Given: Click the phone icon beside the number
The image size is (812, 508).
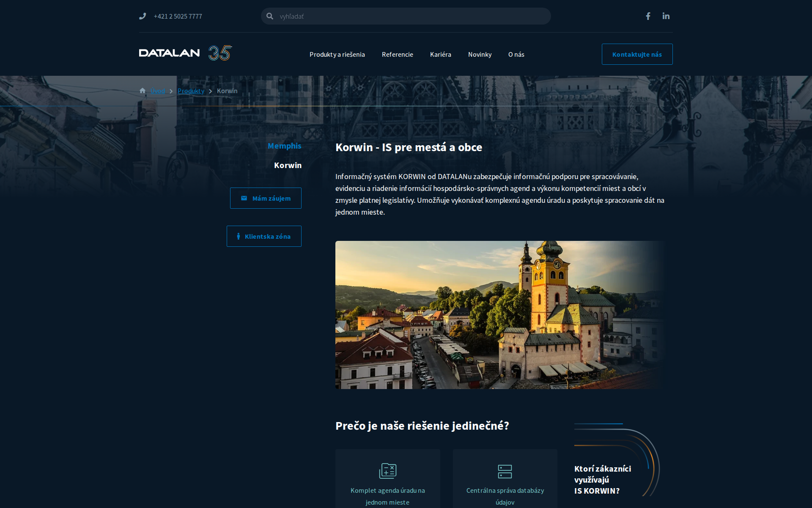Looking at the screenshot, I should [143, 16].
